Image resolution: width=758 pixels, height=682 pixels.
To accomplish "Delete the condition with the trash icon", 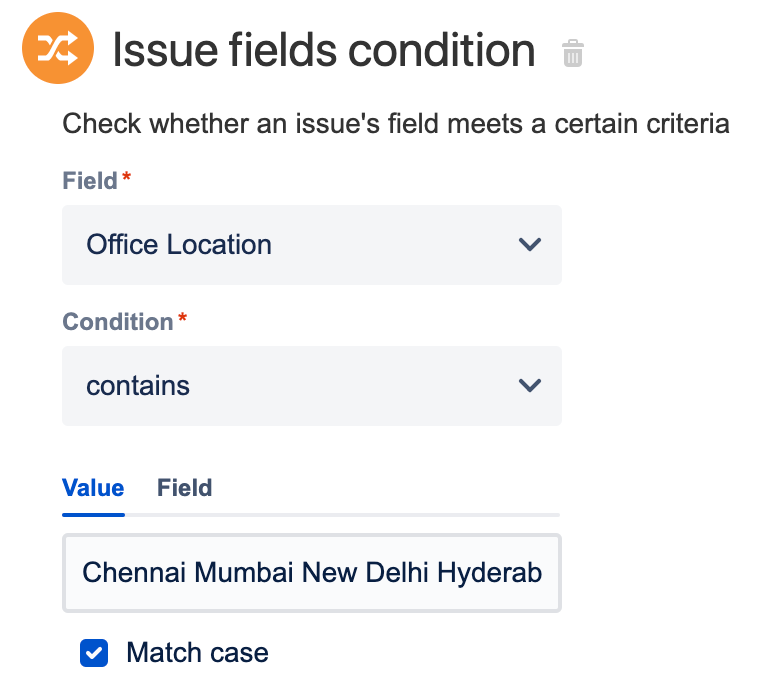I will click(x=573, y=53).
